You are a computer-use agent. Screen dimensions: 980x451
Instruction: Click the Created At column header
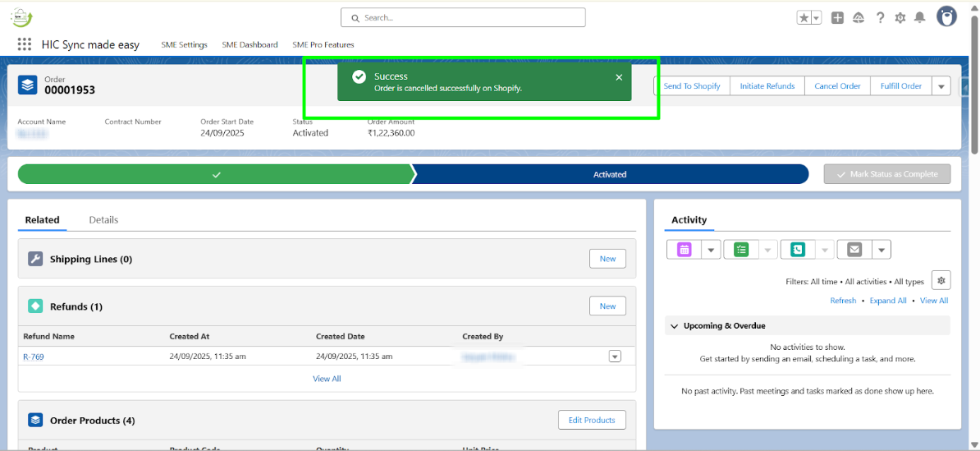click(x=190, y=337)
